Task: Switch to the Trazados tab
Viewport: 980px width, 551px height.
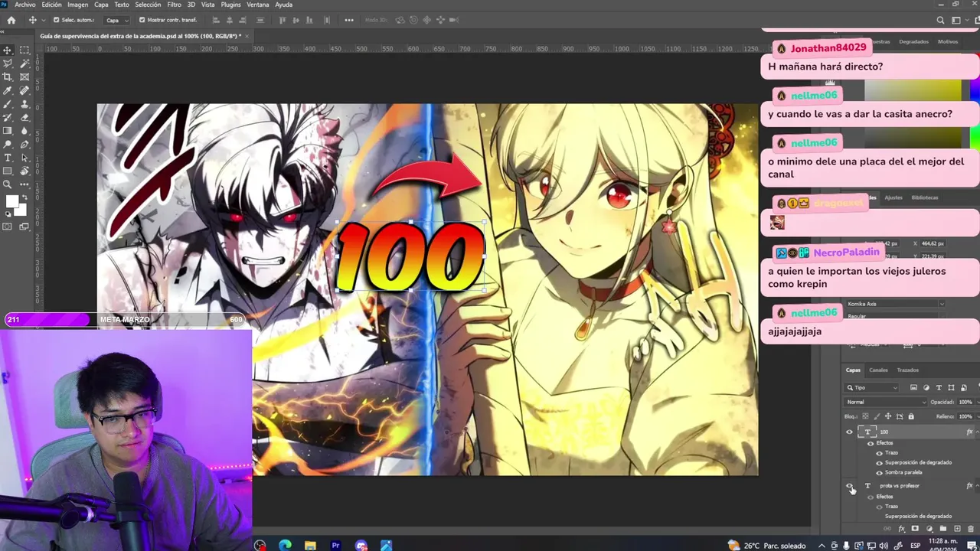Action: tap(908, 370)
